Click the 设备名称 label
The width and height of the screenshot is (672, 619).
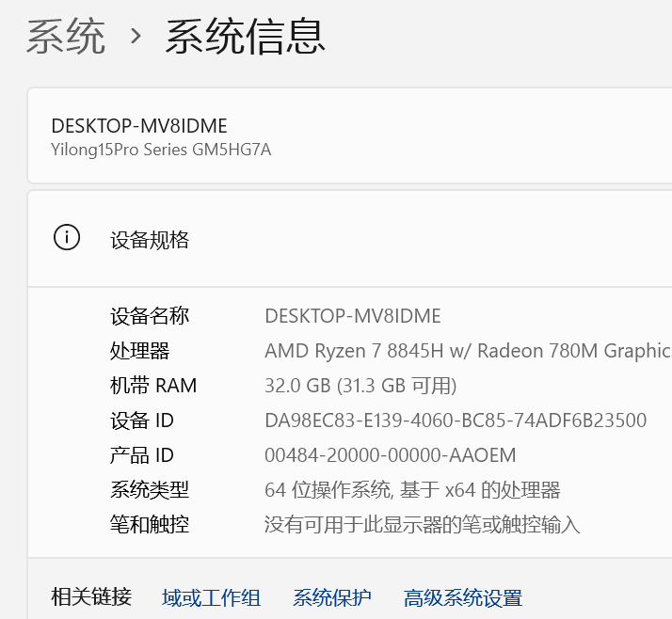[x=150, y=316]
